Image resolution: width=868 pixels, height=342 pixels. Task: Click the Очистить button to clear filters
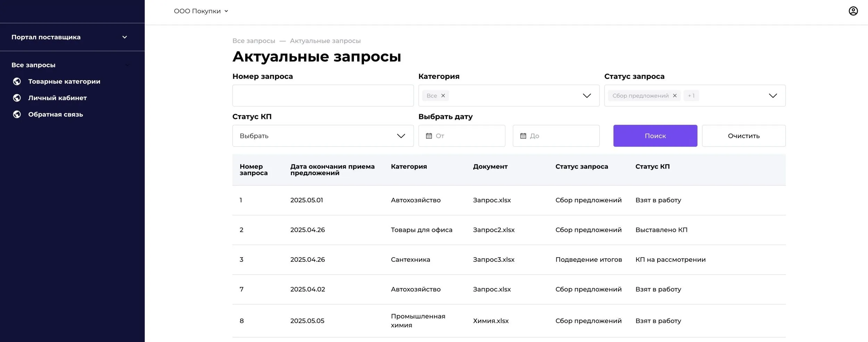744,136
